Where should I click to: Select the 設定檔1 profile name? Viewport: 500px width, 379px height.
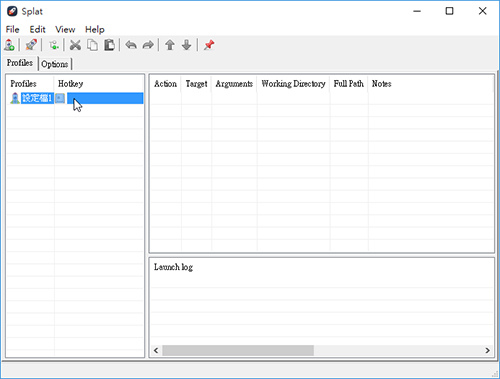click(x=37, y=98)
